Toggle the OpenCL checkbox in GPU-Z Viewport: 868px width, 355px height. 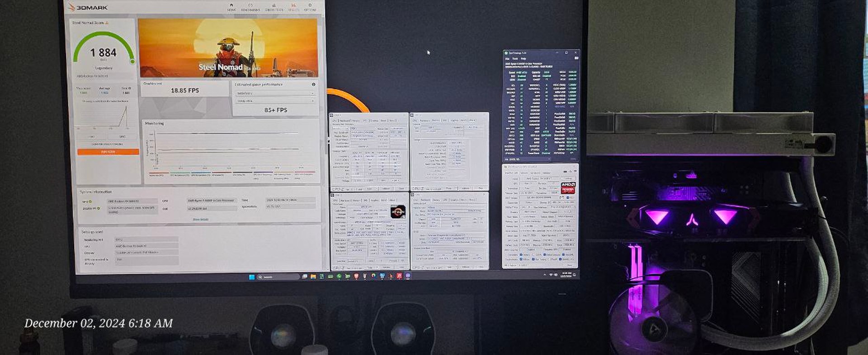pos(521,254)
